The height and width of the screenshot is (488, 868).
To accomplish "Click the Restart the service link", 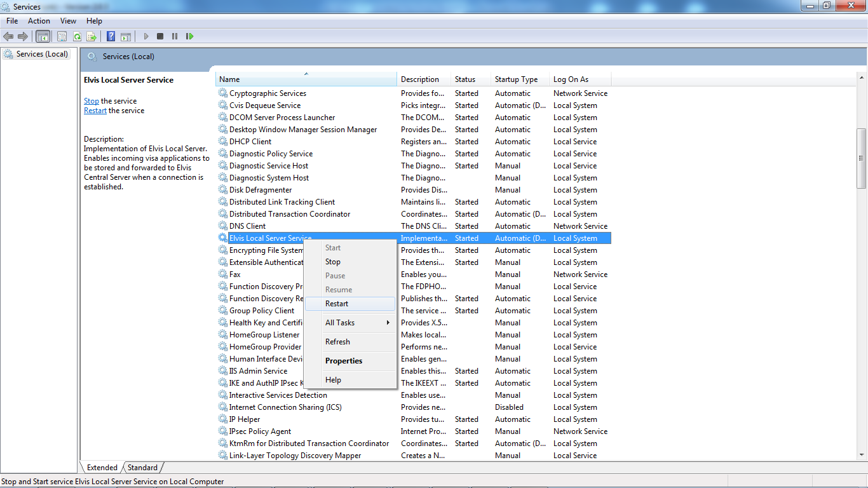I will pos(95,111).
